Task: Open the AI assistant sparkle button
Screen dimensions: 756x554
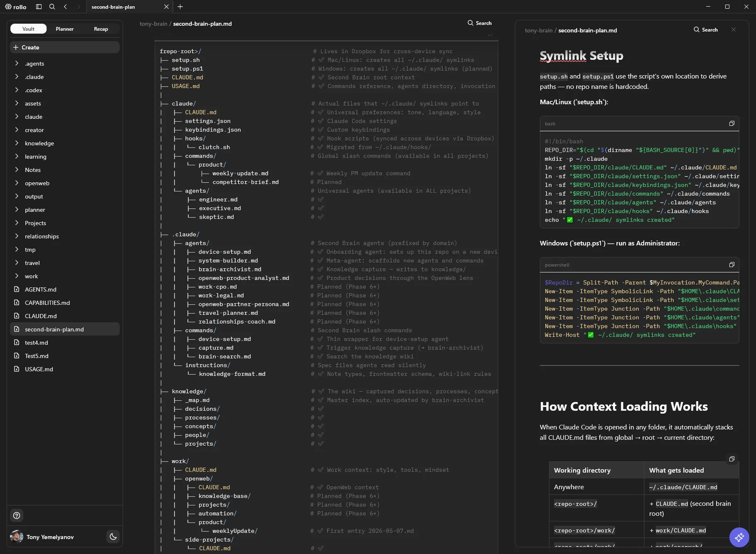Action: click(739, 537)
